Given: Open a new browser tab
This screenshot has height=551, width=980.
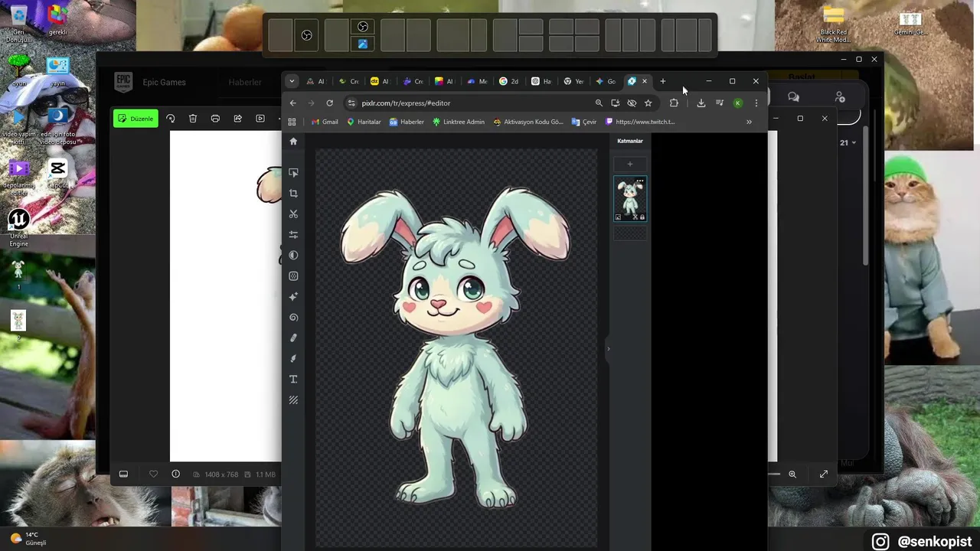Looking at the screenshot, I should point(663,81).
